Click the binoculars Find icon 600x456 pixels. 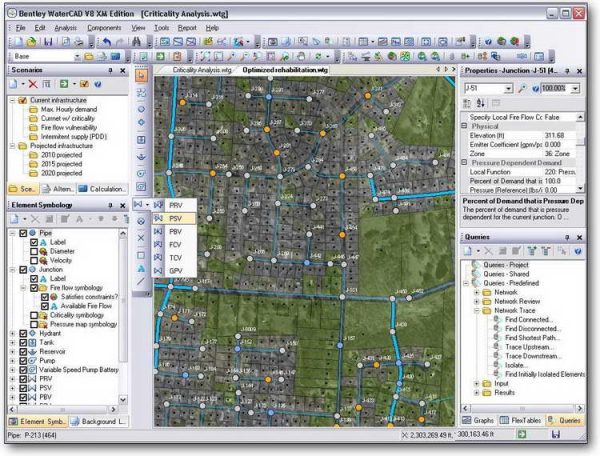coord(137,41)
